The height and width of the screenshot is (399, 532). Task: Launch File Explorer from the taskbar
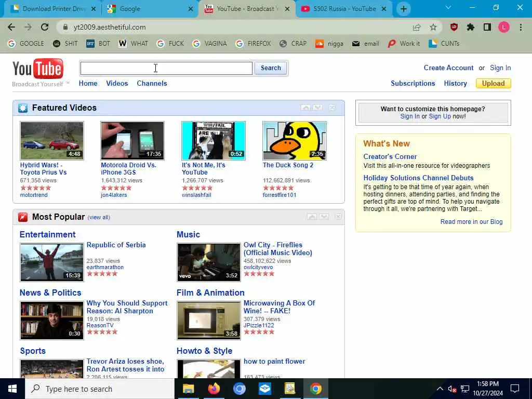[x=188, y=389]
